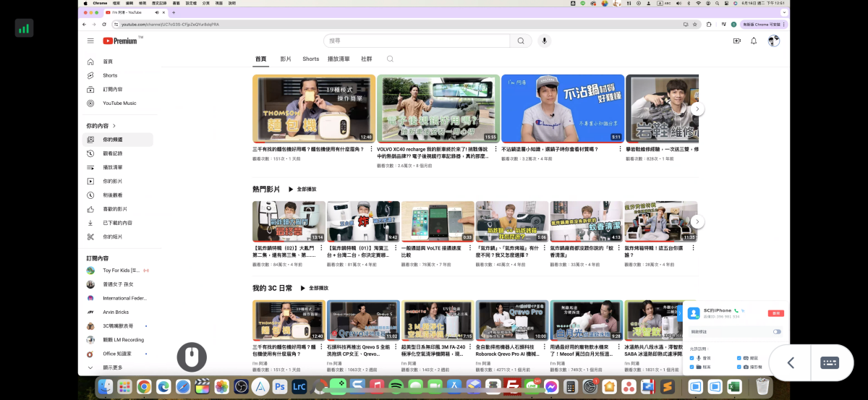The height and width of the screenshot is (400, 868).
Task: Expand the 你的內容 section chevron
Action: coord(114,126)
